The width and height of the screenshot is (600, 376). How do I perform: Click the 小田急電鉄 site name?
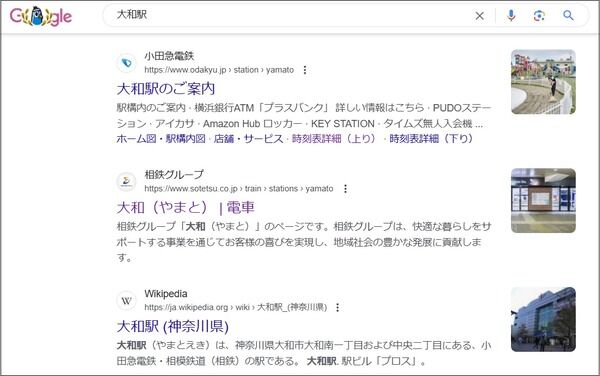click(169, 56)
